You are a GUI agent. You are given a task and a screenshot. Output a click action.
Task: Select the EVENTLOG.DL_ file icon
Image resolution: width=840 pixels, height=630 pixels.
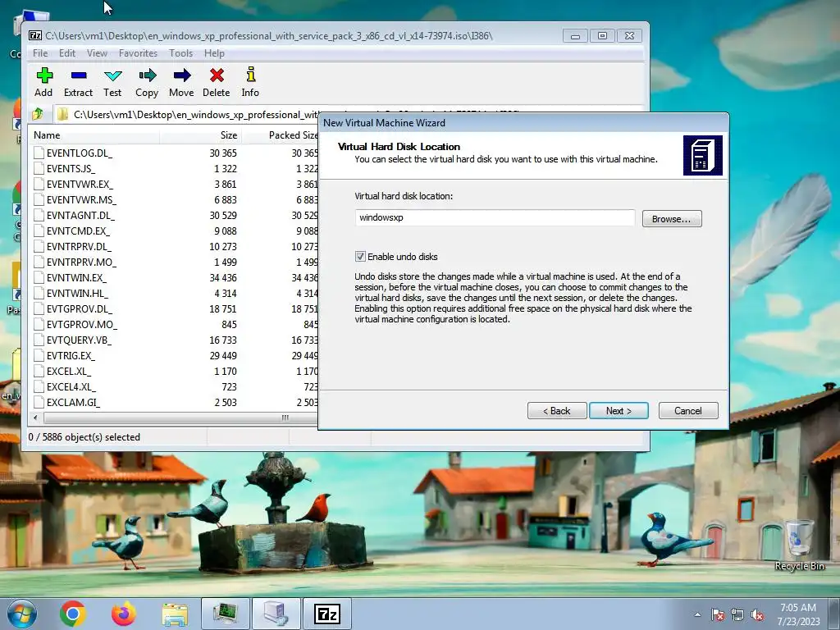click(x=39, y=153)
